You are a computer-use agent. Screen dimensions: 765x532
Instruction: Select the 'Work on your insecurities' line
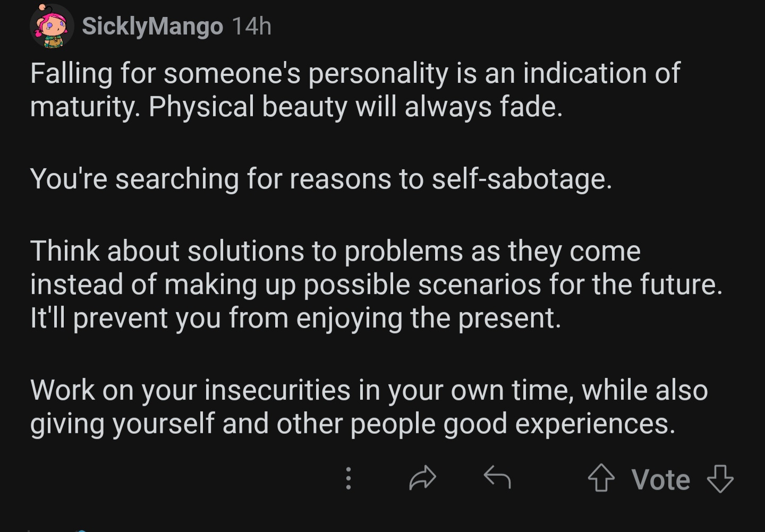pos(369,390)
